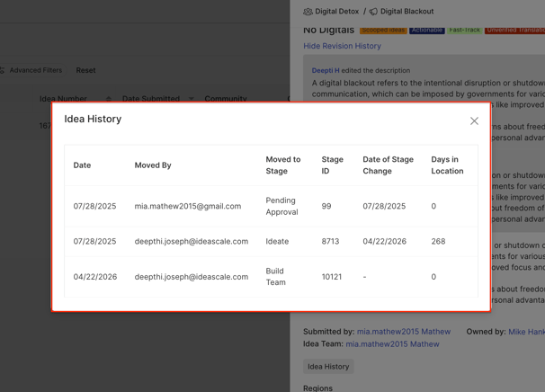This screenshot has width=545, height=392.
Task: Open the Digital Blackout breadcrumb link
Action: (407, 12)
